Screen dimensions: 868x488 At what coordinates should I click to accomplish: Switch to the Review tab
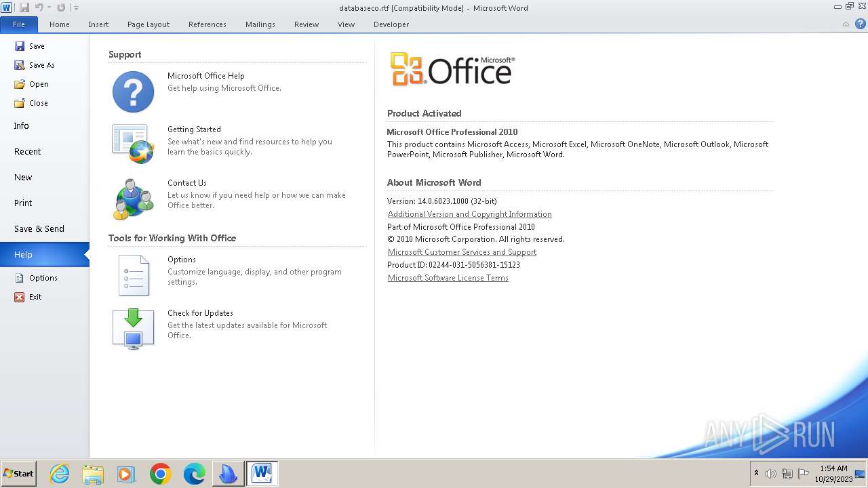click(307, 24)
